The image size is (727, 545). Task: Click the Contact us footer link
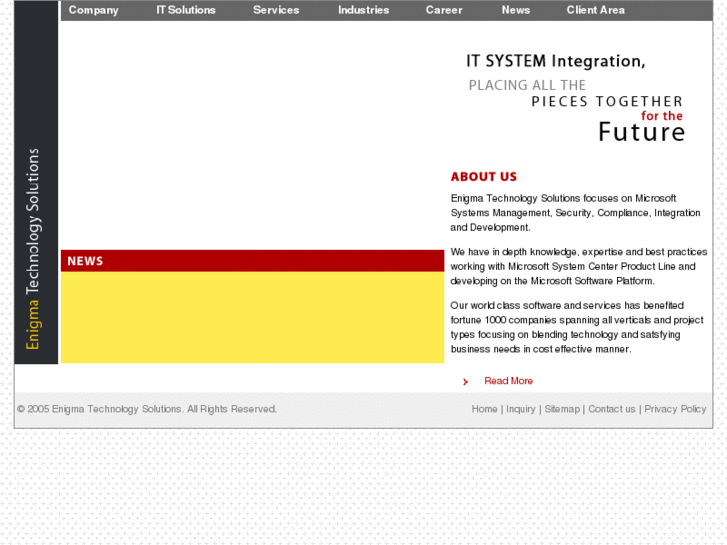coord(612,409)
